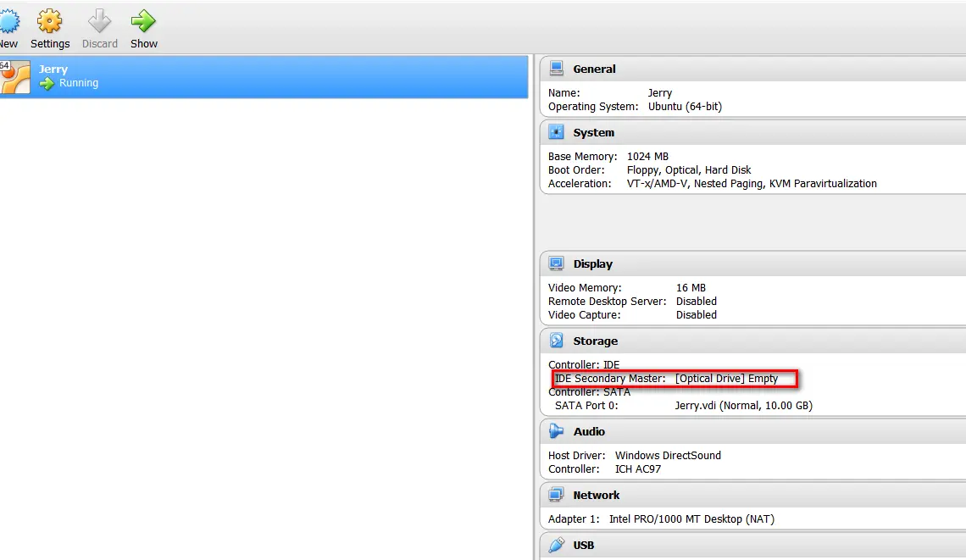Click the Floppy, Optical, Hard Disk boot order
This screenshot has height=560, width=966.
pos(689,170)
